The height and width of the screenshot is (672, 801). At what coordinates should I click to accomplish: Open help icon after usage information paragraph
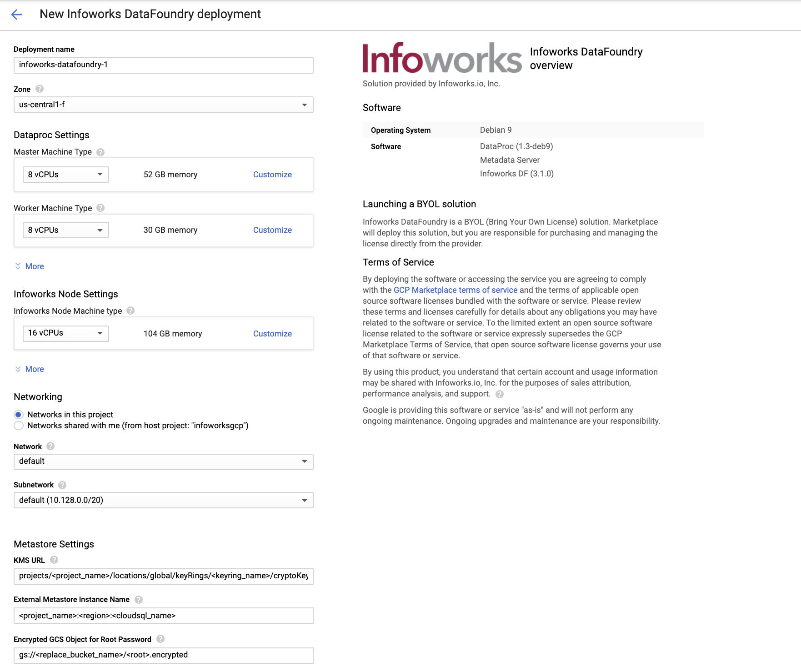[500, 394]
